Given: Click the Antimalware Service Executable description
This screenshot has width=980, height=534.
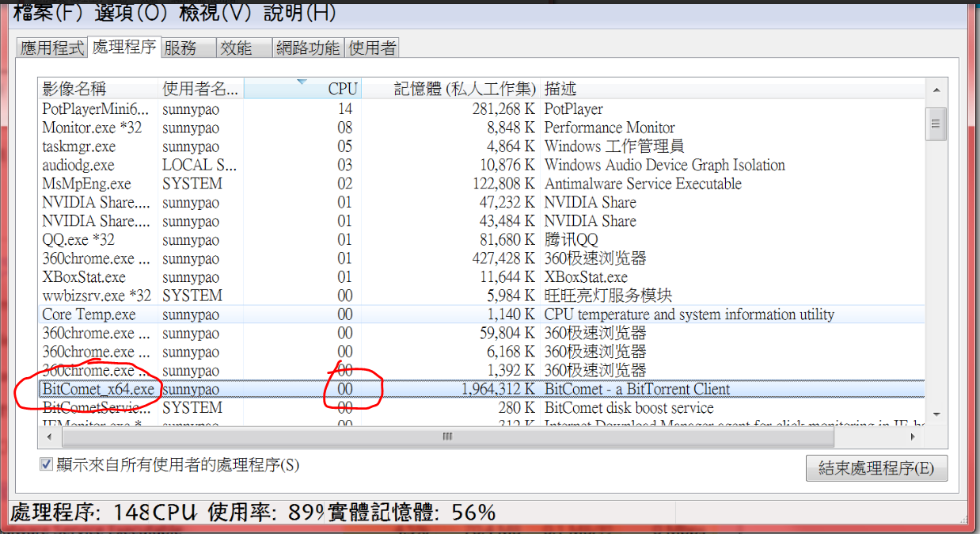Looking at the screenshot, I should click(x=643, y=184).
